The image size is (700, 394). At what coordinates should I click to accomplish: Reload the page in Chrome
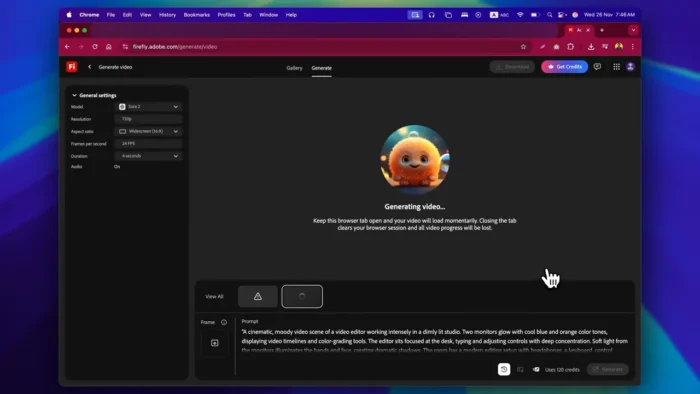tap(95, 47)
